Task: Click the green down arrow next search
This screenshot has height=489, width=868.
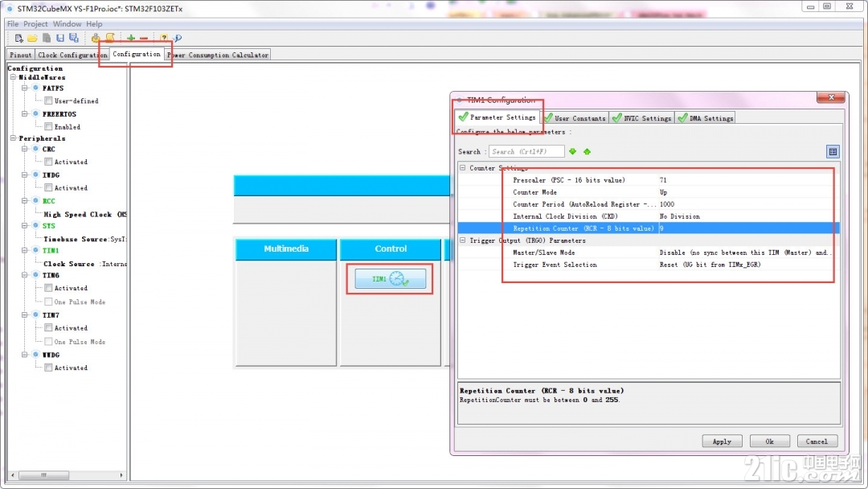Action: tap(572, 151)
